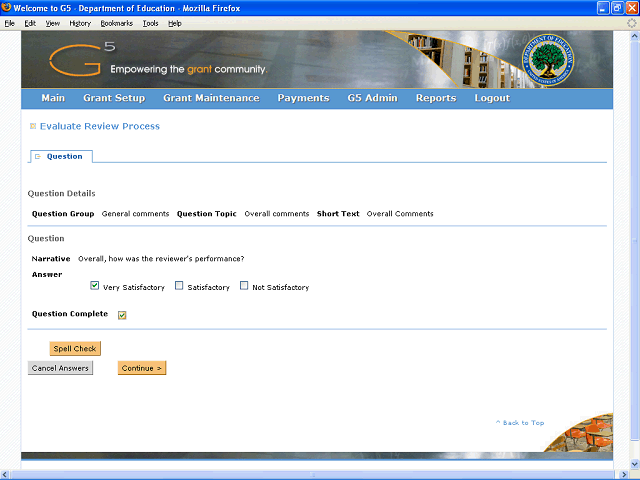Screen dimensions: 640x480
Task: Open the Bookmarks menu
Action: [x=117, y=23]
